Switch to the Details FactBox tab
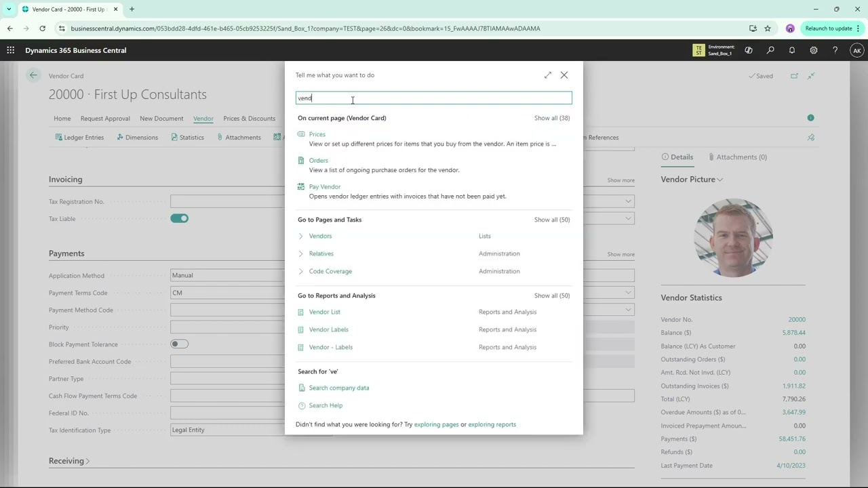Image resolution: width=868 pixels, height=488 pixels. (677, 157)
